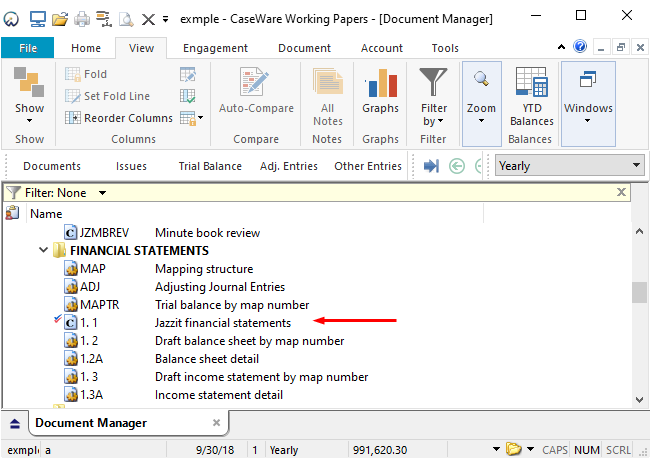This screenshot has width=651, height=459.
Task: Click YTD Balances button
Action: [532, 97]
